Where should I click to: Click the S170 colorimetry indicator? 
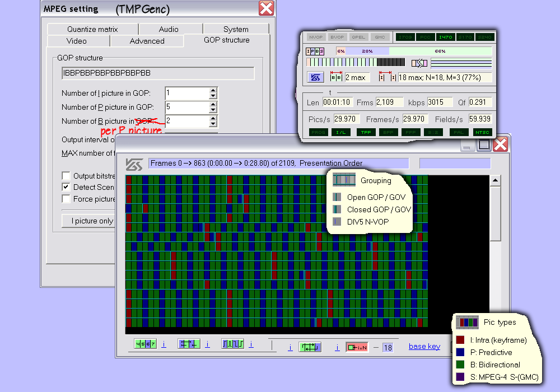coord(465,37)
